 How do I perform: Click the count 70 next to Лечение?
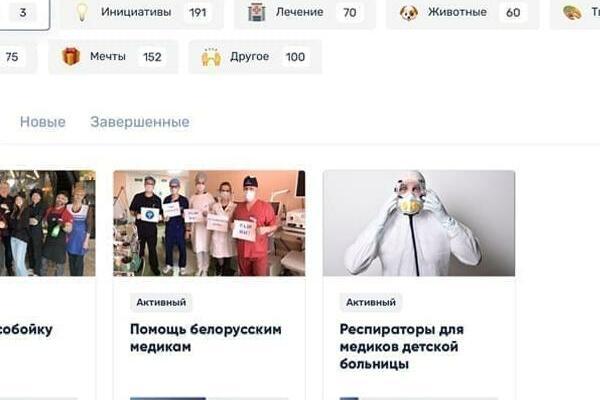pyautogui.click(x=350, y=13)
